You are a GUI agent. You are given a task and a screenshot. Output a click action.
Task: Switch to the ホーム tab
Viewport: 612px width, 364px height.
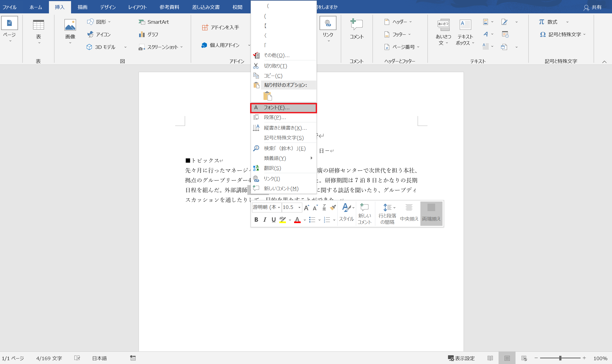coord(36,7)
